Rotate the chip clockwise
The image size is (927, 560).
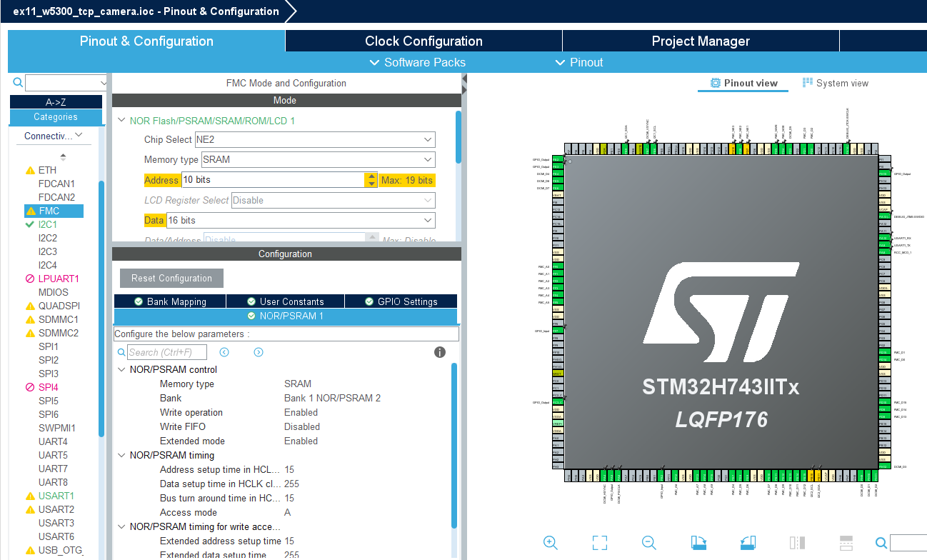point(698,542)
